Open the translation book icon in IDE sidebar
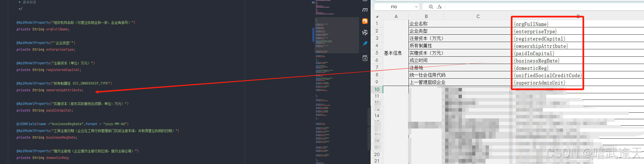The height and width of the screenshot is (164, 644). [x=365, y=58]
